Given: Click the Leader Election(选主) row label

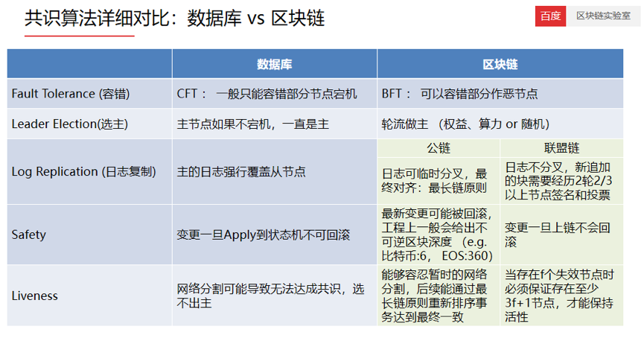Looking at the screenshot, I should point(89,124).
